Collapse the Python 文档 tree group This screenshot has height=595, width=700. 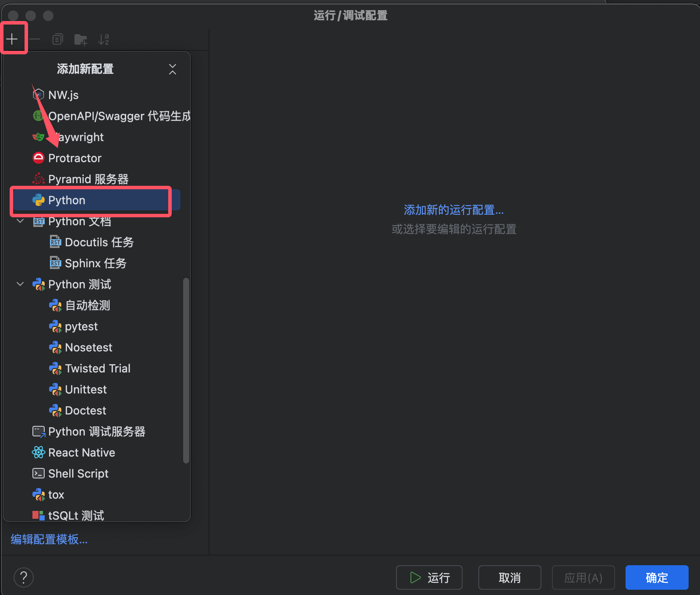[20, 221]
